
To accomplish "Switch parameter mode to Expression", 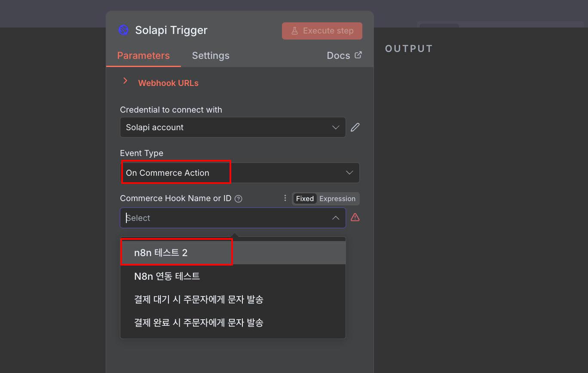I will pos(337,199).
